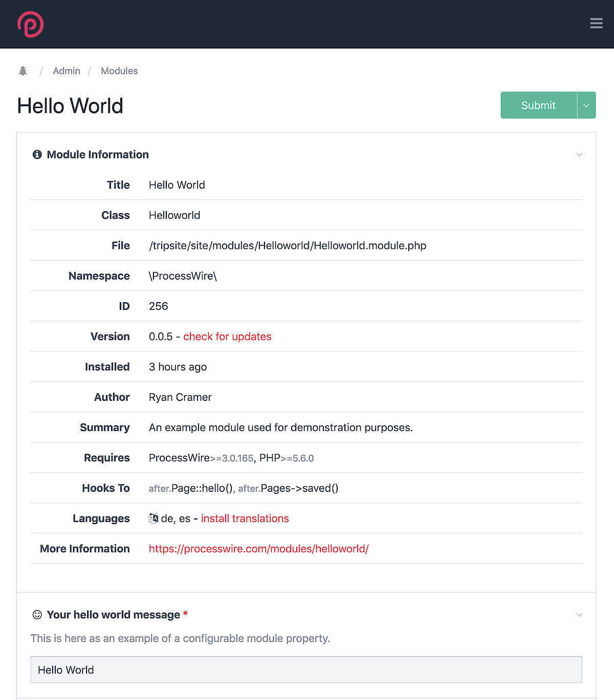The width and height of the screenshot is (614, 700).
Task: Click the install translations link
Action: [x=245, y=518]
